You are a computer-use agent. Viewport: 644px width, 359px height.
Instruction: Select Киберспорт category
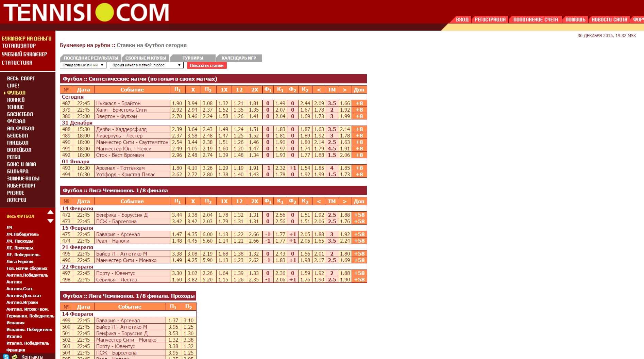(21, 185)
